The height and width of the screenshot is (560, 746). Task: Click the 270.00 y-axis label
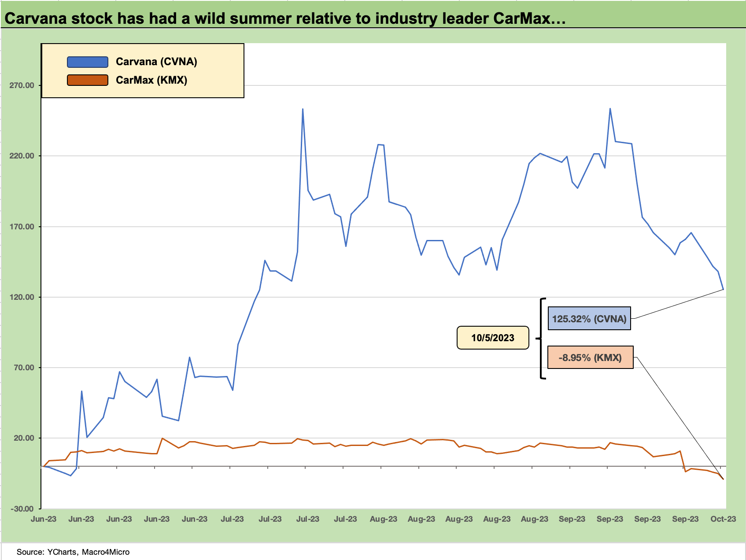pos(22,85)
